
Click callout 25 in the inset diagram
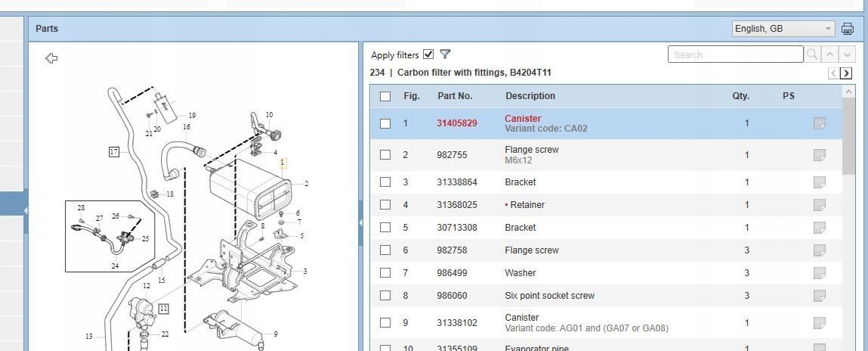pos(146,239)
